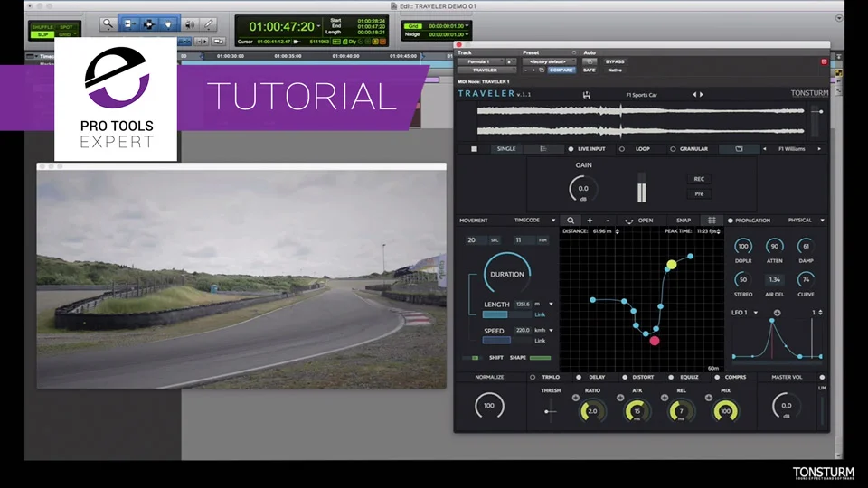Toggle the MASTER VOL limiter switch
Image resolution: width=868 pixels, height=488 pixels.
click(x=822, y=378)
